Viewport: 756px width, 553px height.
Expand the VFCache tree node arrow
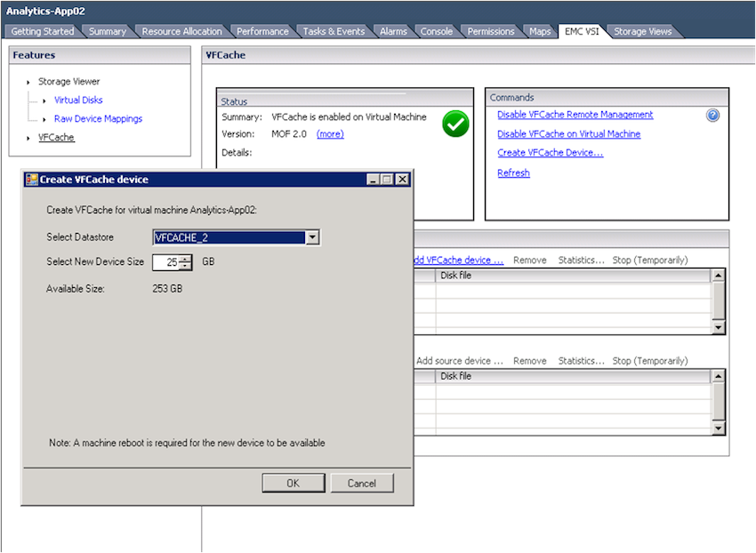coord(28,138)
